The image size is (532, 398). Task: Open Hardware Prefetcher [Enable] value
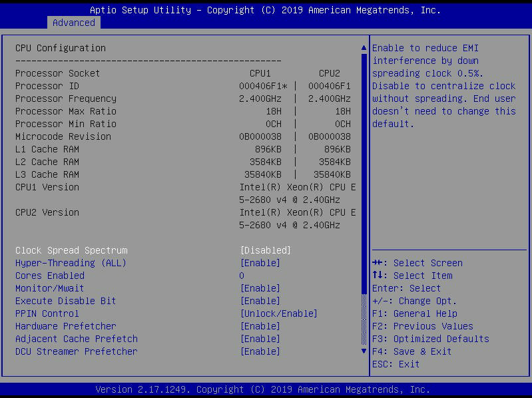click(x=260, y=326)
